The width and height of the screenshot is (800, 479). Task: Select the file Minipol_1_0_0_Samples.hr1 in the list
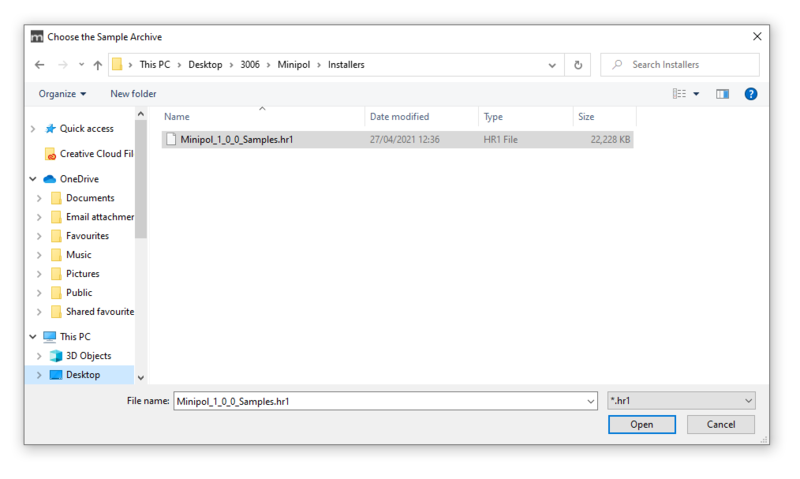coord(397,140)
